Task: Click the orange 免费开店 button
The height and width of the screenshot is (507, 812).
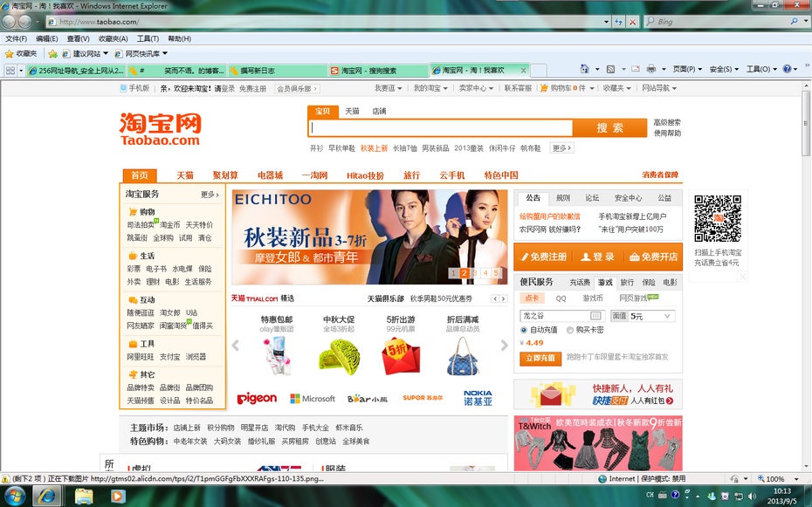Action: 653,257
